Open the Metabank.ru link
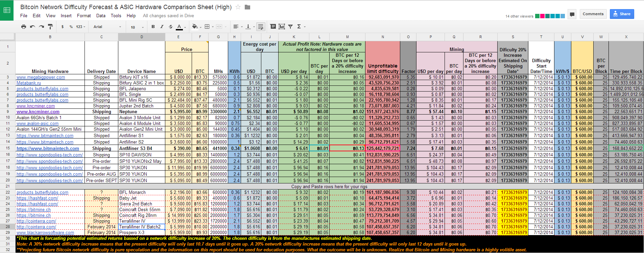The height and width of the screenshot is (253, 644). coord(29,83)
